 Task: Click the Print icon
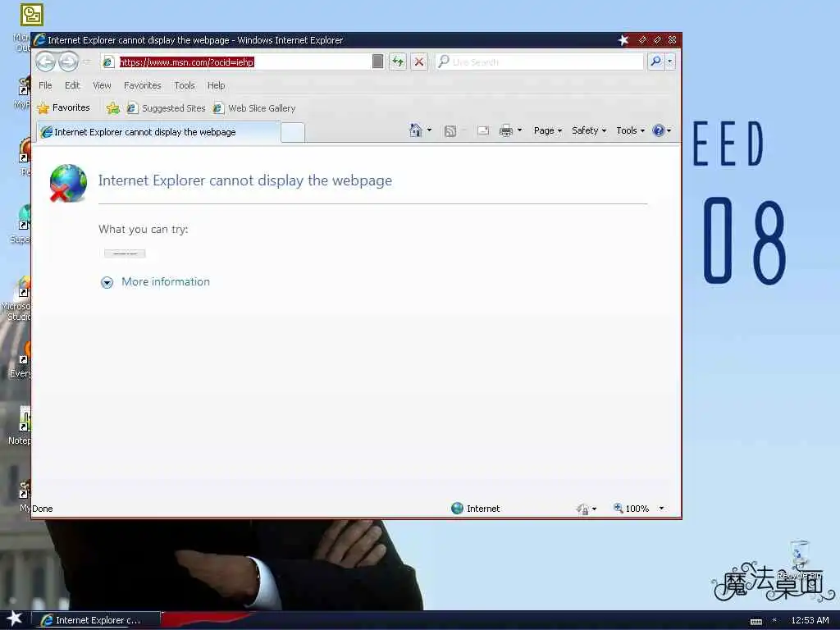(505, 130)
